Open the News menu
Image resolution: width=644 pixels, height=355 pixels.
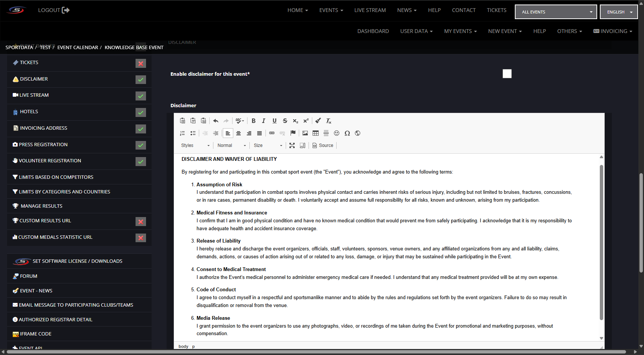[x=407, y=10]
